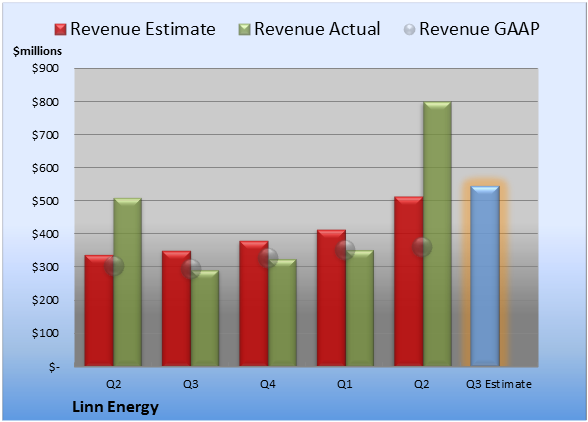This screenshot has width=588, height=422.
Task: Select the green actual bar above Q1
Action: [360, 308]
